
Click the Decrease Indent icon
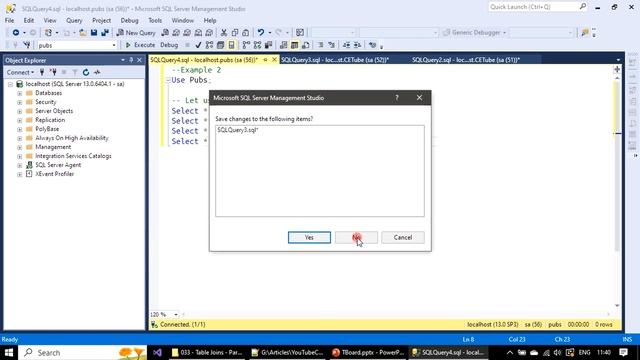[347, 45]
